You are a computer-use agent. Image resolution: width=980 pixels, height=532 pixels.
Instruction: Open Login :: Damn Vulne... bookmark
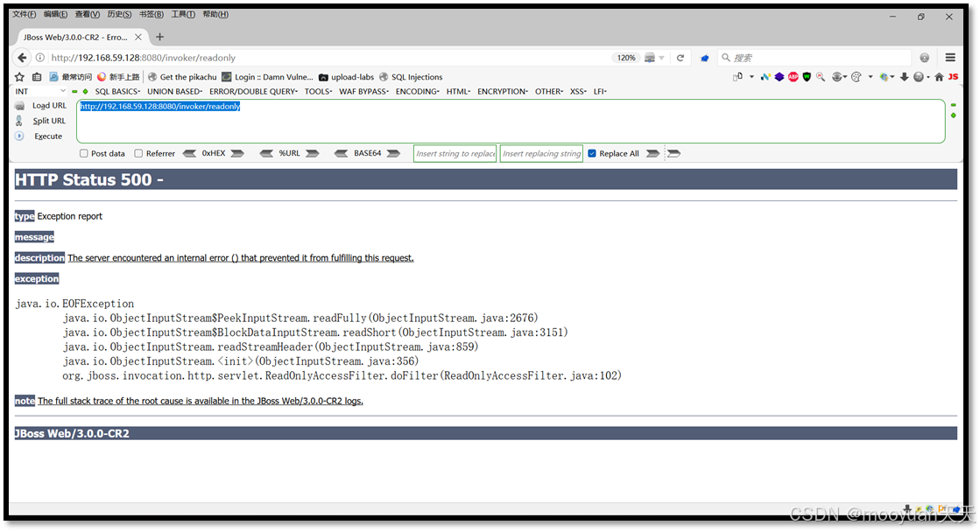click(x=267, y=77)
